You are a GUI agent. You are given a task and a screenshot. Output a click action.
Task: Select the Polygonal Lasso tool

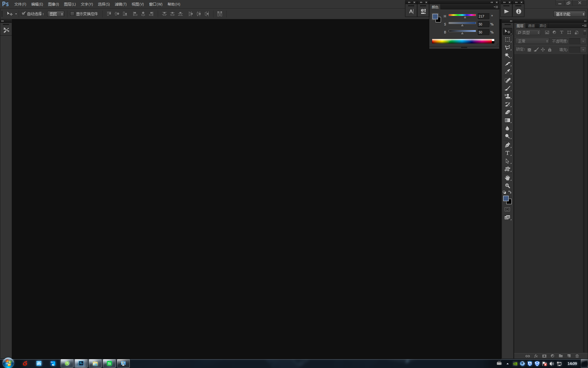point(507,48)
